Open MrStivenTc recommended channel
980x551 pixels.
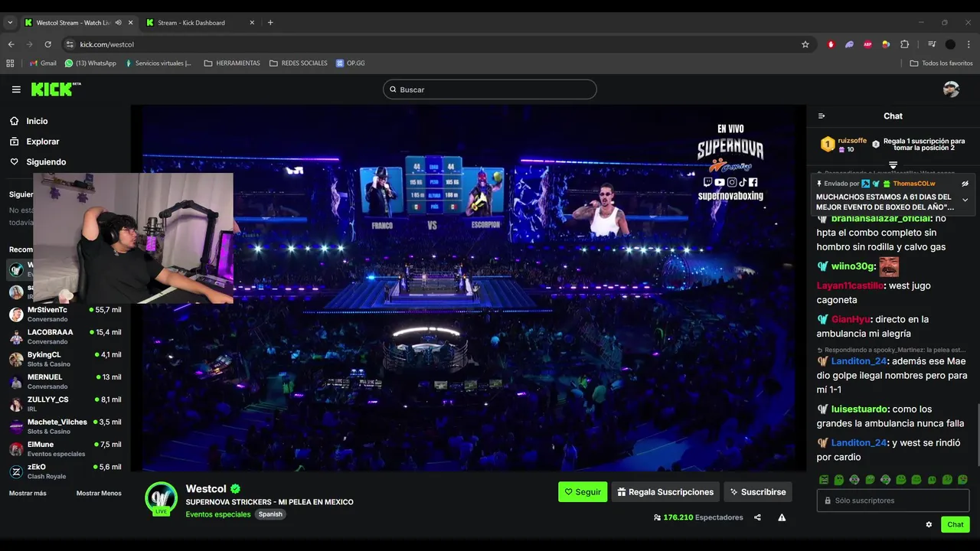click(65, 315)
